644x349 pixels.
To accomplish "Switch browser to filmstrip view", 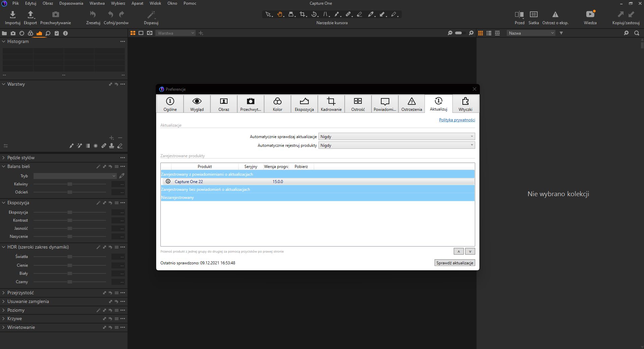I will (x=497, y=33).
